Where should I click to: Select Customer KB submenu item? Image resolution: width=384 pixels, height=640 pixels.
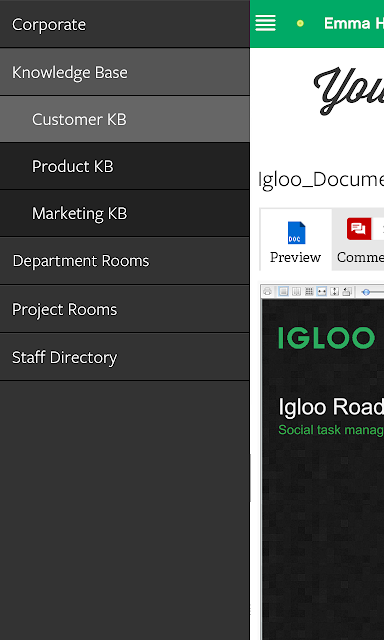(x=124, y=120)
